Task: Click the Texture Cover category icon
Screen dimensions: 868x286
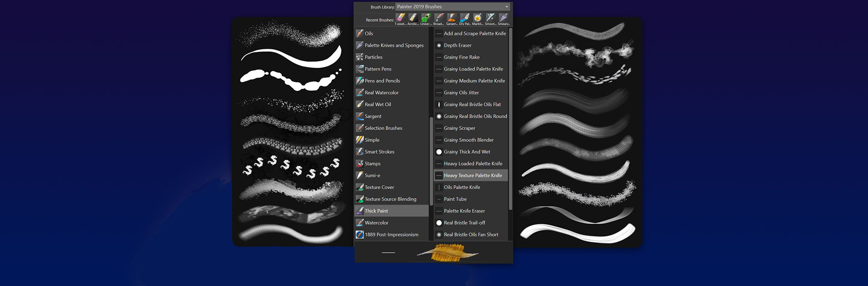Action: pyautogui.click(x=360, y=187)
